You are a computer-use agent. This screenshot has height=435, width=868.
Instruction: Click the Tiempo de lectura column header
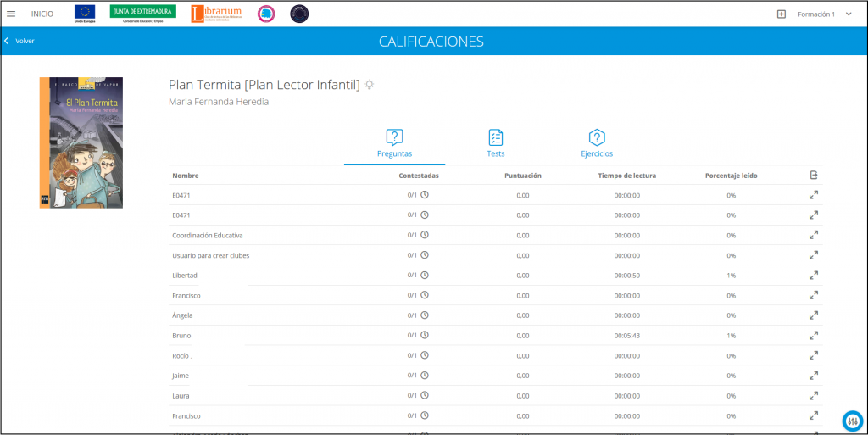(627, 176)
